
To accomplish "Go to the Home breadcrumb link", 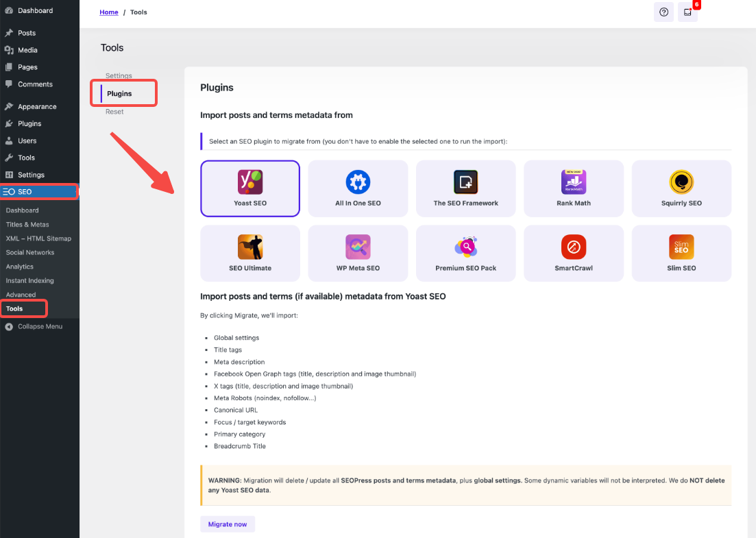I will pos(108,12).
